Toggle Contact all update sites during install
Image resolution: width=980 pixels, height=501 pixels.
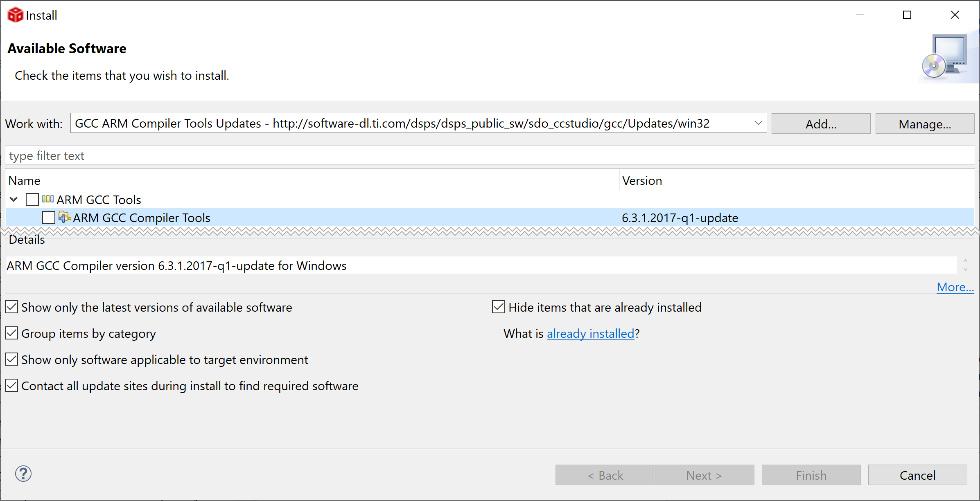coord(11,386)
